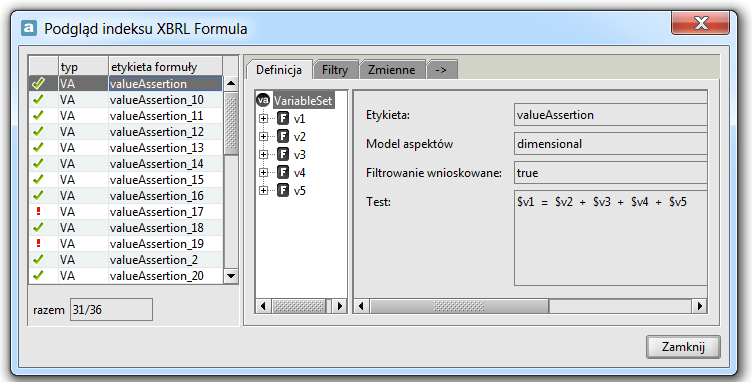Select the VariableSet root node icon
Viewport: 752px width, 382px height.
pos(263,100)
